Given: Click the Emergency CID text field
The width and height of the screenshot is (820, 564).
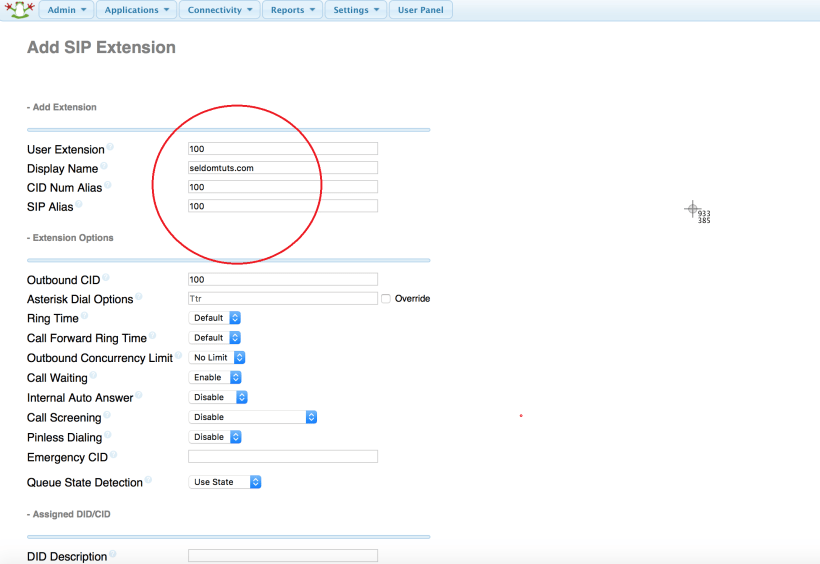Looking at the screenshot, I should (283, 456).
